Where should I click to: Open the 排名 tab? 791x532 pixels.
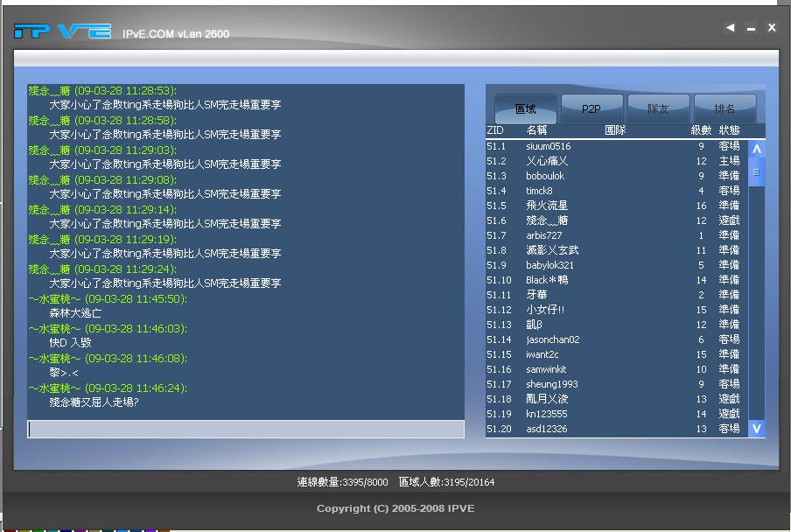(724, 108)
